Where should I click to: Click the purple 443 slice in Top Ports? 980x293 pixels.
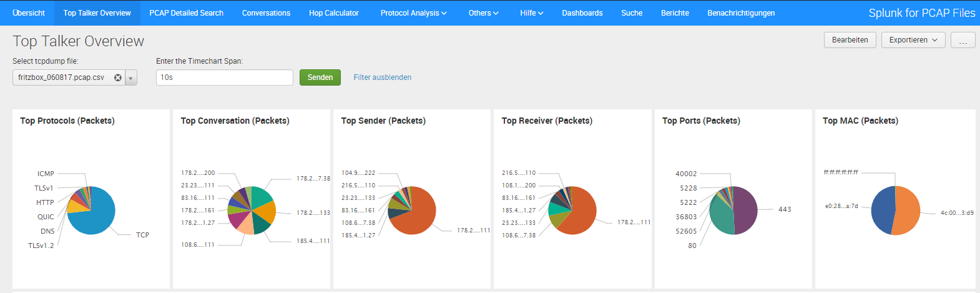click(x=745, y=209)
